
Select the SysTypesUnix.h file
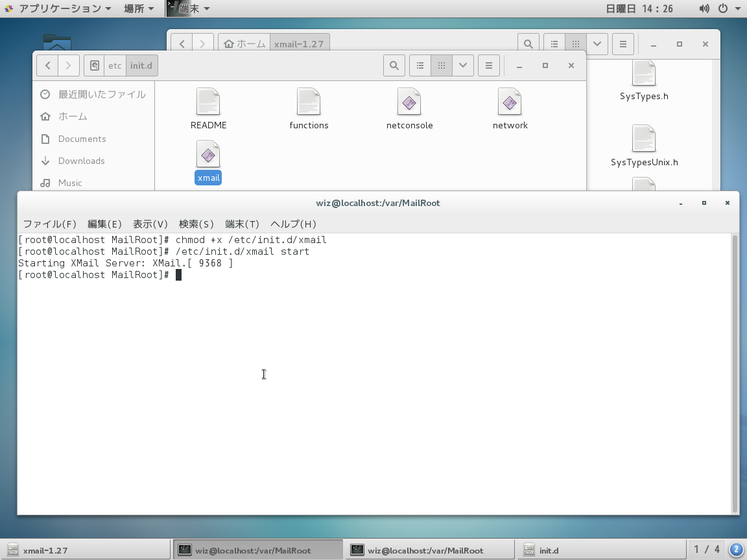(x=644, y=146)
